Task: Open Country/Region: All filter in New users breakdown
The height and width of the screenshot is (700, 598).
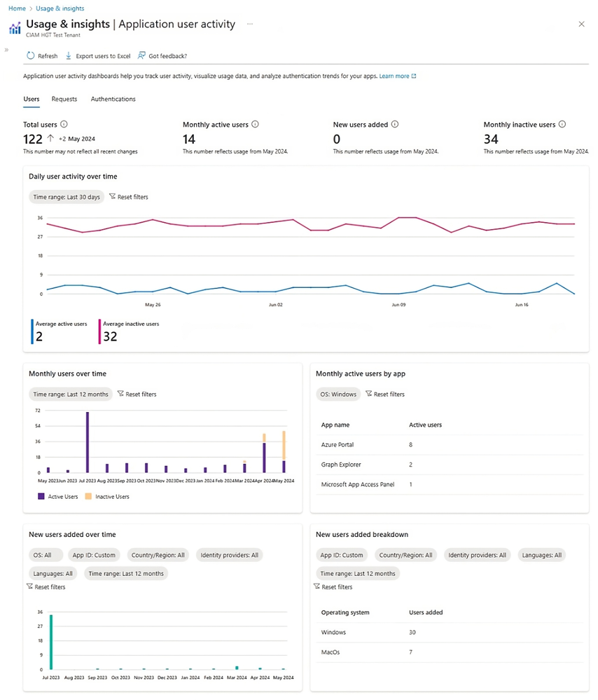Action: (405, 555)
